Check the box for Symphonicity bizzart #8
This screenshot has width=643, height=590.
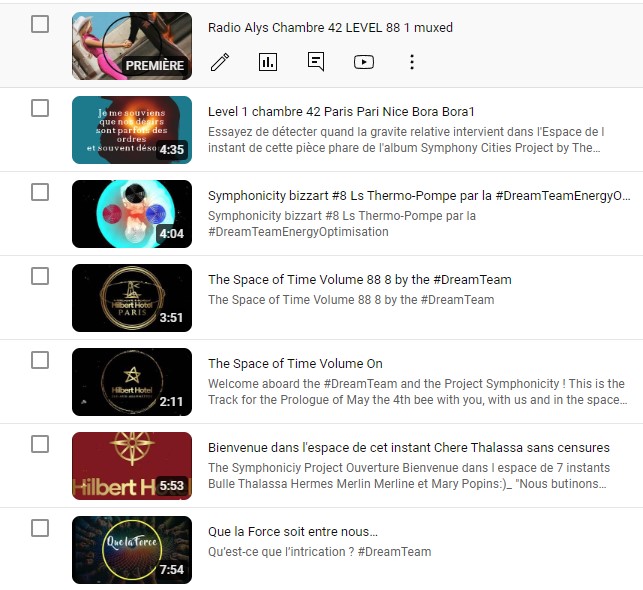click(40, 192)
